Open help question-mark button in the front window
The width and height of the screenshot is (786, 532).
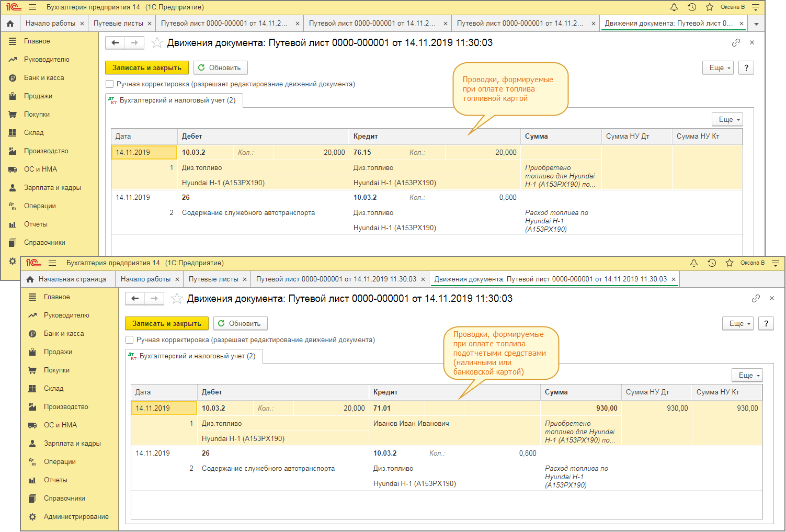click(766, 323)
